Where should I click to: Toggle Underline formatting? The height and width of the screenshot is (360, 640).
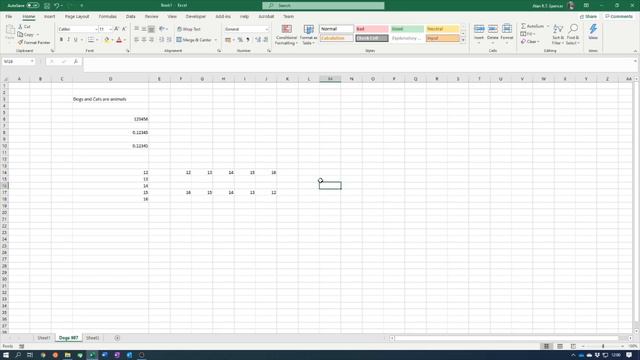coord(76,40)
